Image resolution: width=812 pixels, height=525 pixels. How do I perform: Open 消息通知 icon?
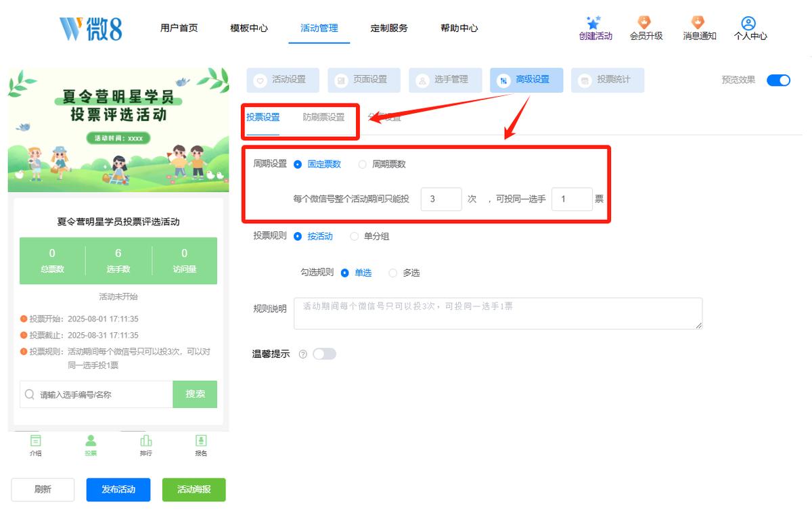tap(698, 23)
